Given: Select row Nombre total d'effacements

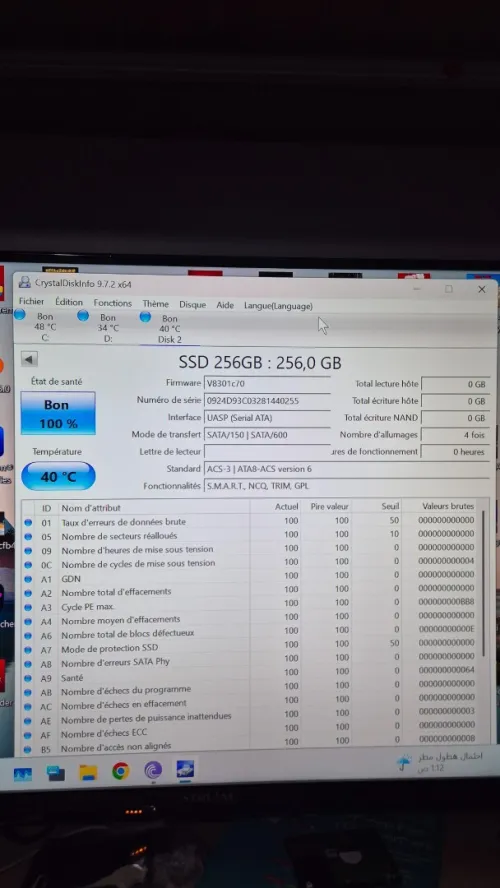Looking at the screenshot, I should coord(251,591).
